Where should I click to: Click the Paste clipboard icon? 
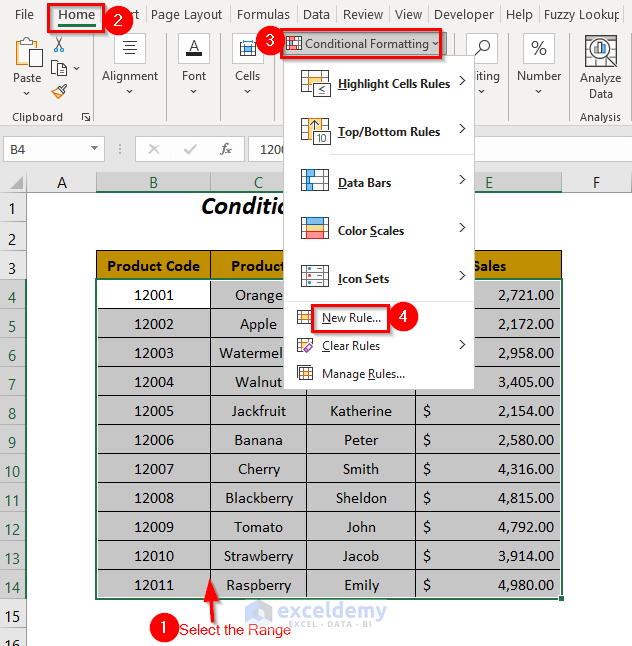(28, 52)
